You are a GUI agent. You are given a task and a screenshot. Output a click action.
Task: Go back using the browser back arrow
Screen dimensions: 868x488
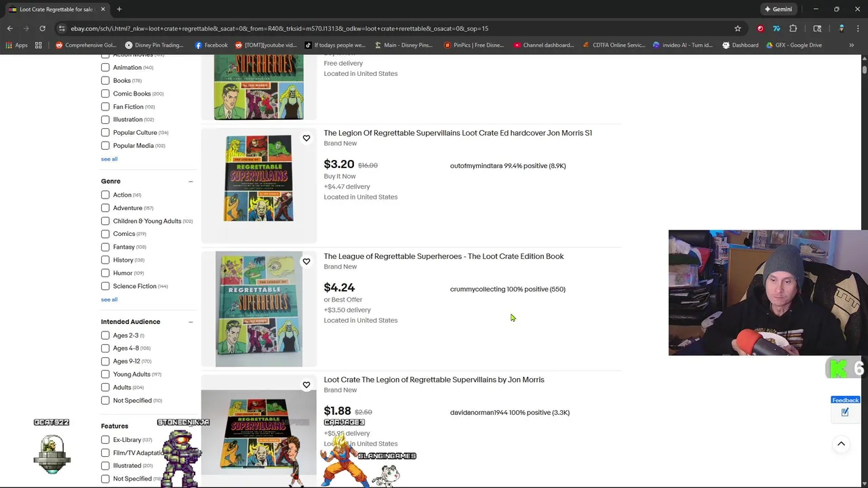pos(9,28)
